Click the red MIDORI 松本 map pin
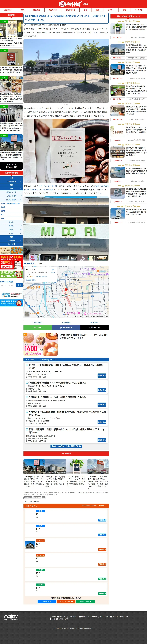This screenshot has width=147, height=644. (66, 290)
